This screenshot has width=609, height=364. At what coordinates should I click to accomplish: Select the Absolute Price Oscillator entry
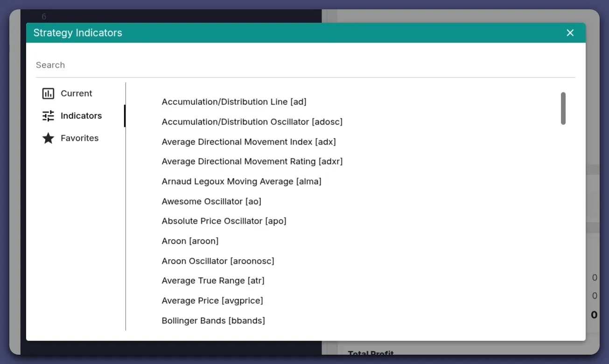[224, 221]
